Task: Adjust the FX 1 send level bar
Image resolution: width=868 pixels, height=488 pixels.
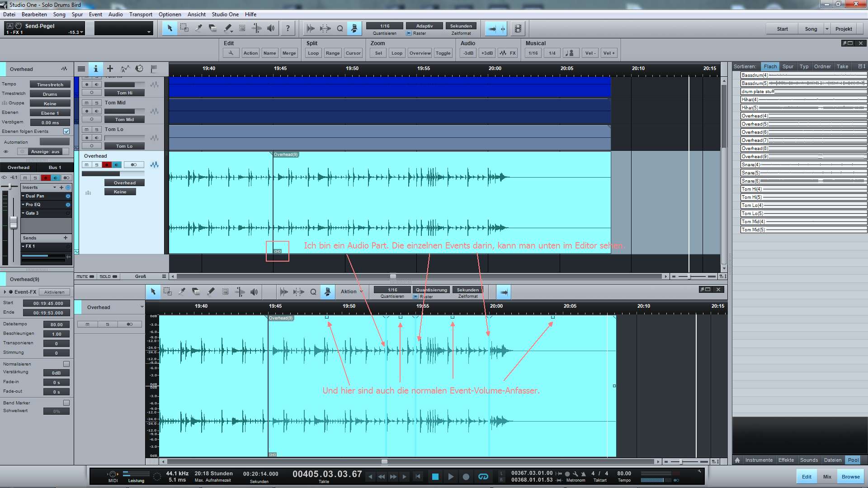Action: coord(43,256)
